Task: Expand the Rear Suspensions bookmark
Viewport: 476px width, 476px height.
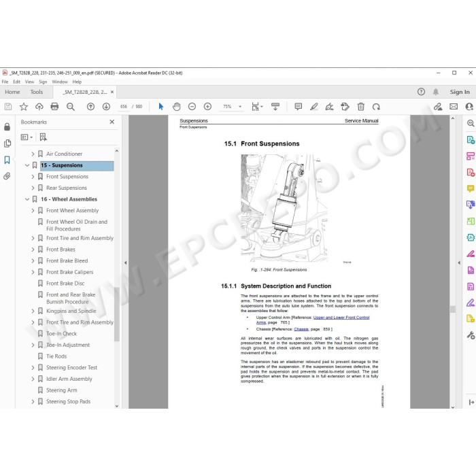Action: click(33, 188)
